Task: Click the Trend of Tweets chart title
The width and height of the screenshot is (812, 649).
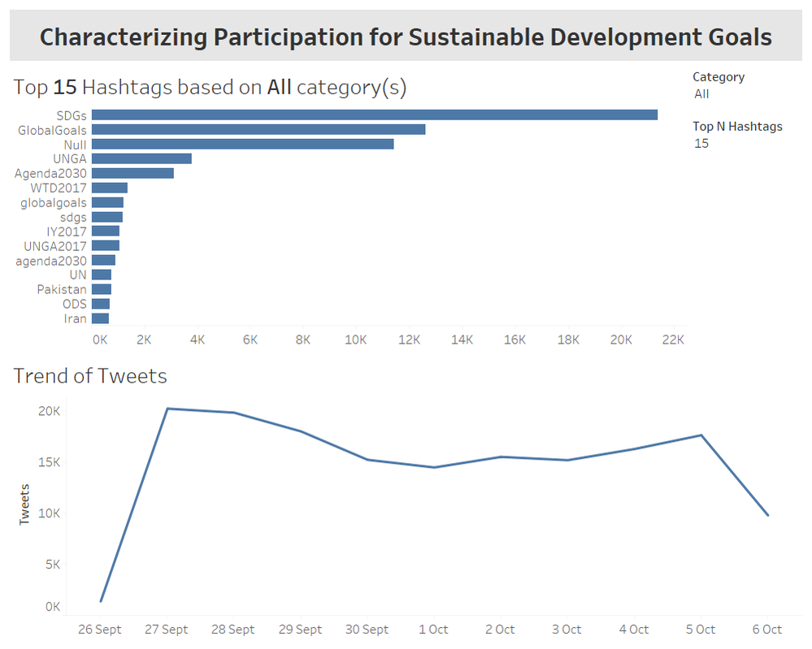Action: tap(90, 376)
